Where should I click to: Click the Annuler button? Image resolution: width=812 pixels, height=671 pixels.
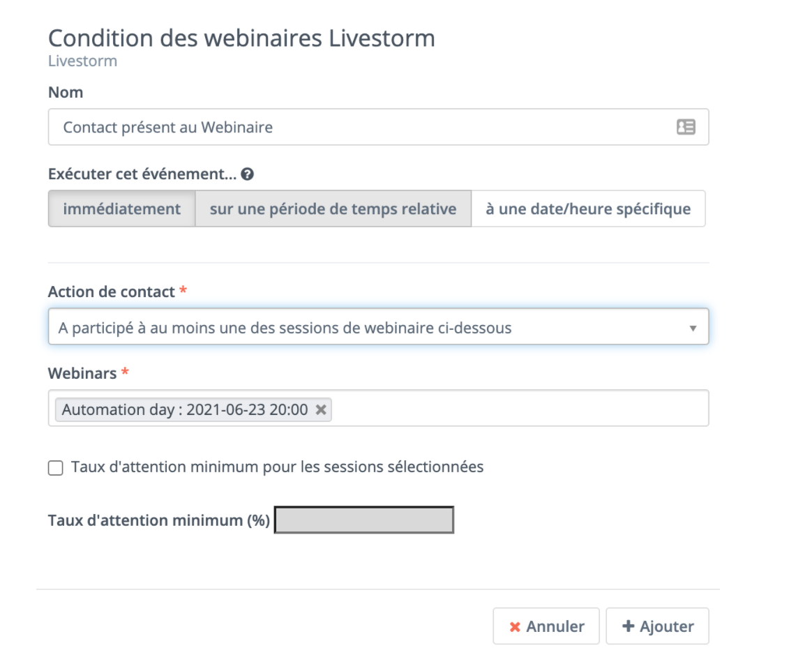[x=546, y=626]
